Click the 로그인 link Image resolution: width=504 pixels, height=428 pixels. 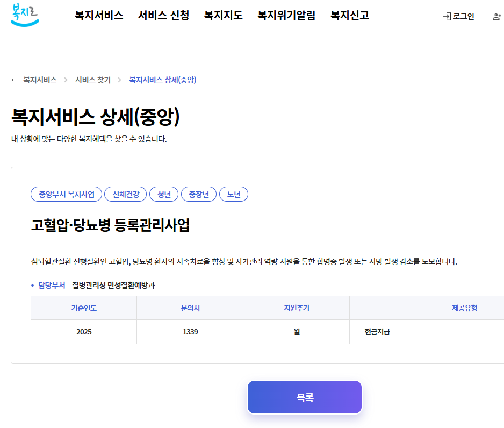click(458, 17)
